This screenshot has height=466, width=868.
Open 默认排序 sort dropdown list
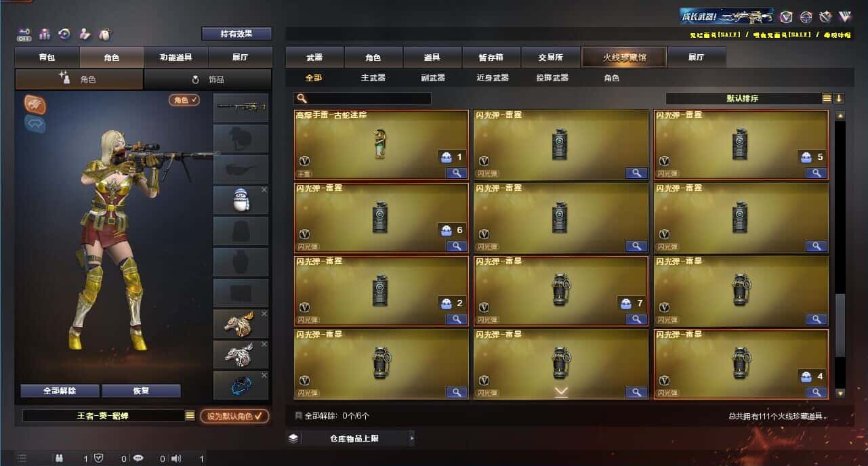827,98
